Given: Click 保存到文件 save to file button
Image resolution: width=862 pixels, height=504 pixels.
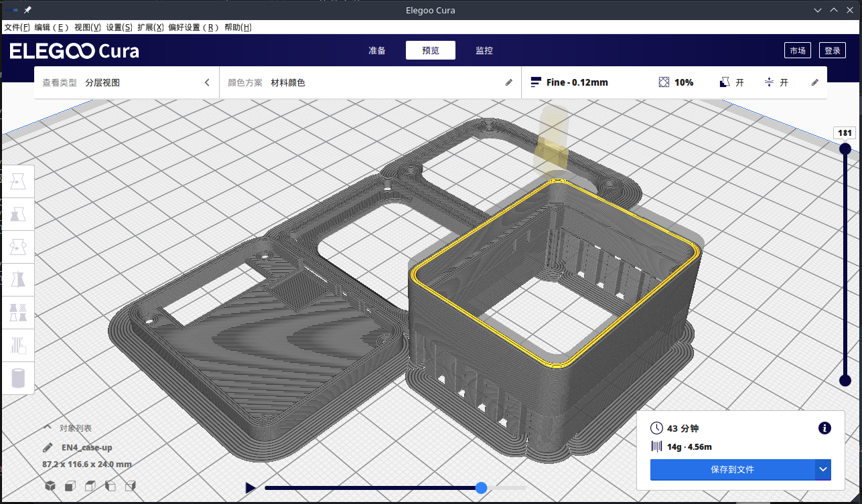Looking at the screenshot, I should pyautogui.click(x=733, y=469).
